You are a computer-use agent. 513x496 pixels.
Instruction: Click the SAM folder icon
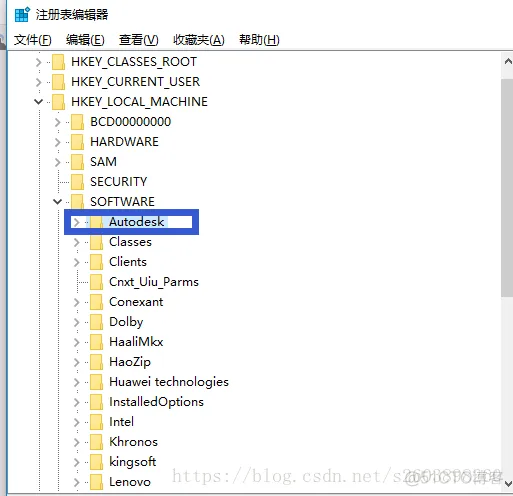click(77, 162)
